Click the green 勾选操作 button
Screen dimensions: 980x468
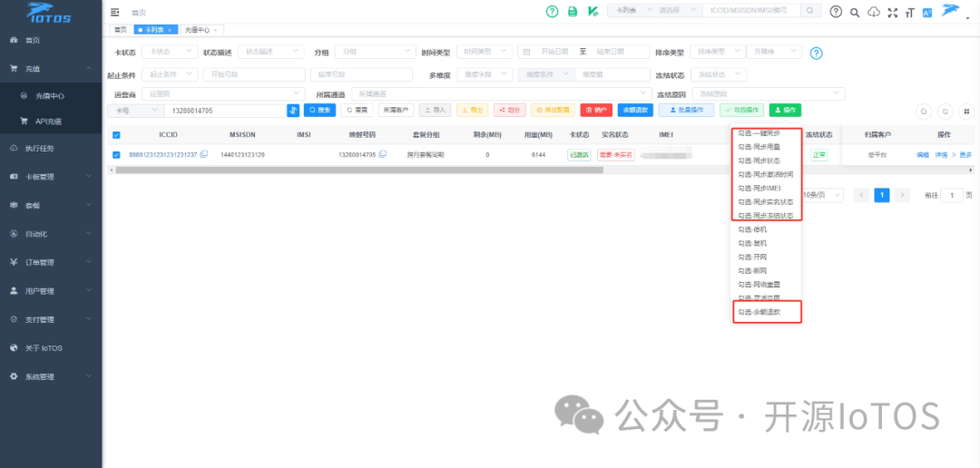[x=742, y=110]
